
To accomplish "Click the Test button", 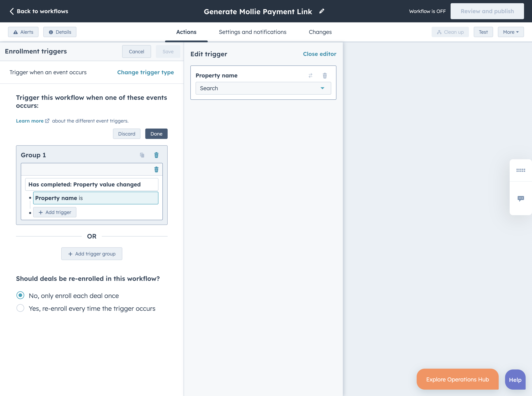I will 483,32.
